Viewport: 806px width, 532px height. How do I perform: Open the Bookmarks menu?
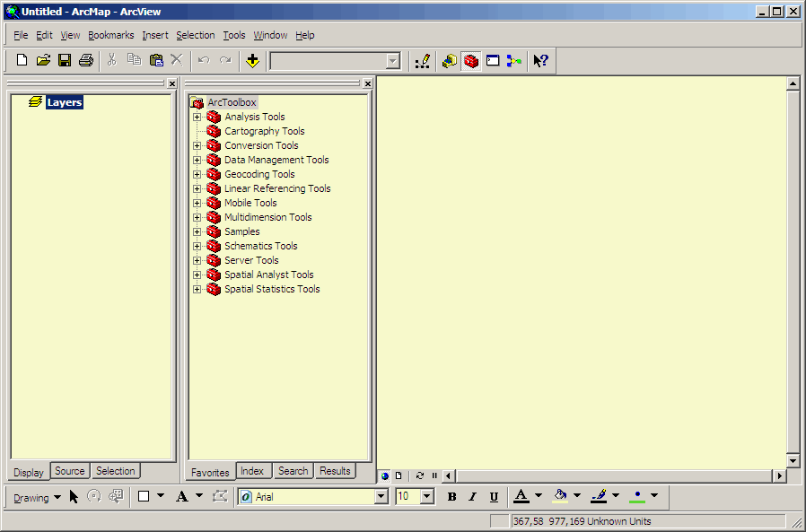pyautogui.click(x=111, y=35)
